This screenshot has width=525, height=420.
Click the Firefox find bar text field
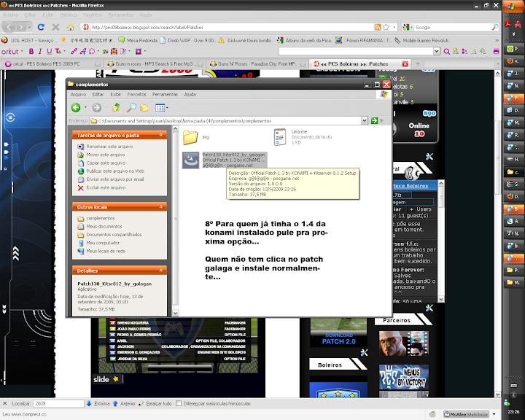point(58,403)
